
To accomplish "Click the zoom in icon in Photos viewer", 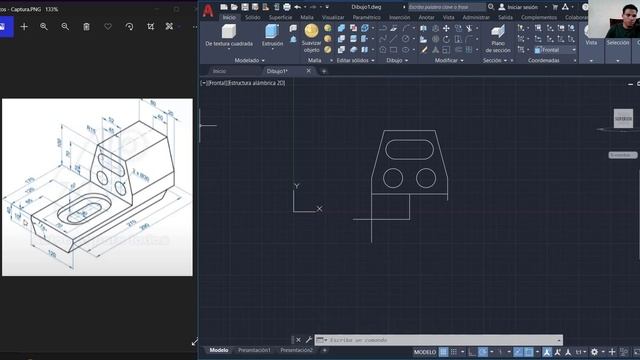I will pyautogui.click(x=44, y=27).
